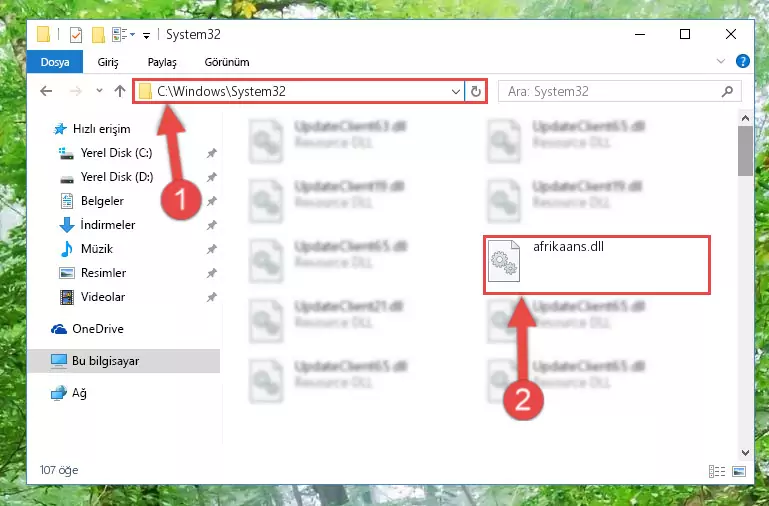This screenshot has height=506, width=769.
Task: Click the scrollbar up arrow
Action: point(745,118)
